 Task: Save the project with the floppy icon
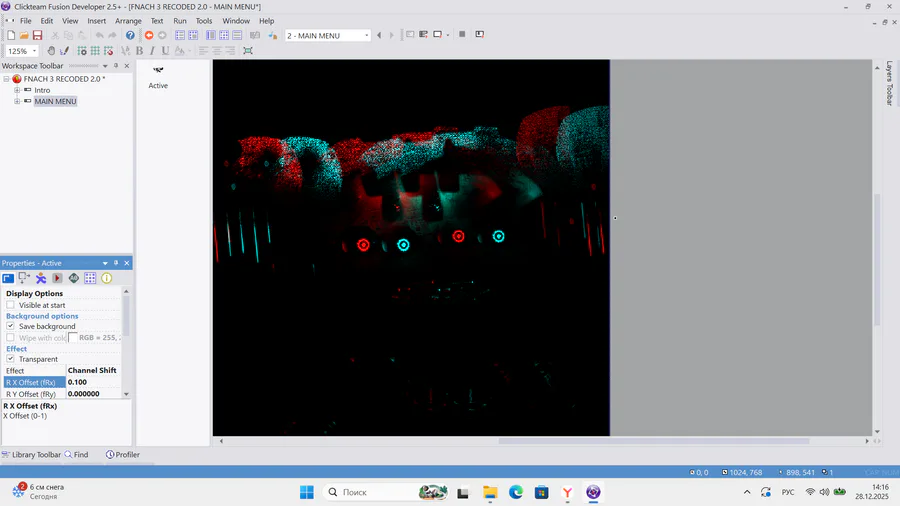pos(37,36)
